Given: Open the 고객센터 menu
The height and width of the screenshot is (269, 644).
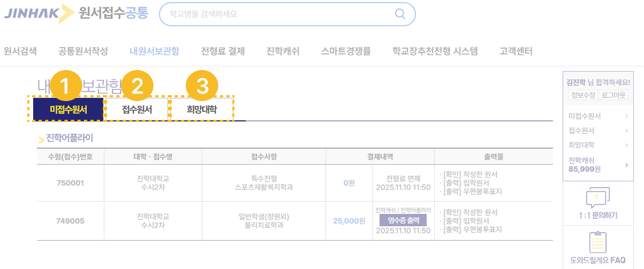Looking at the screenshot, I should pyautogui.click(x=516, y=51).
